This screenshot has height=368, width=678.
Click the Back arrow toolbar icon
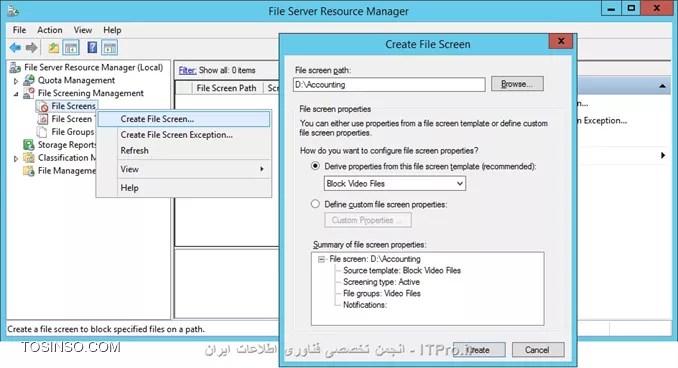coord(15,48)
